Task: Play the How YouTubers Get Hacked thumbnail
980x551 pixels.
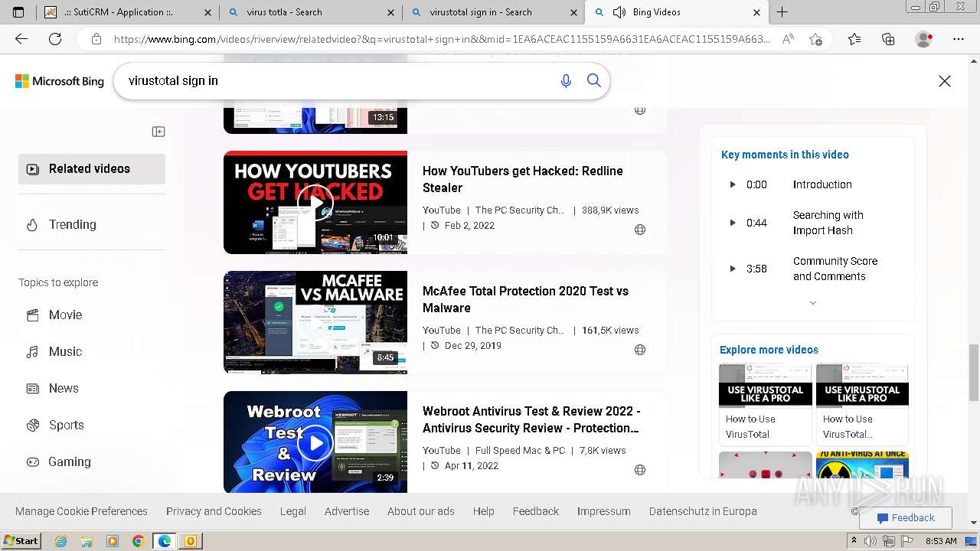Action: 315,202
